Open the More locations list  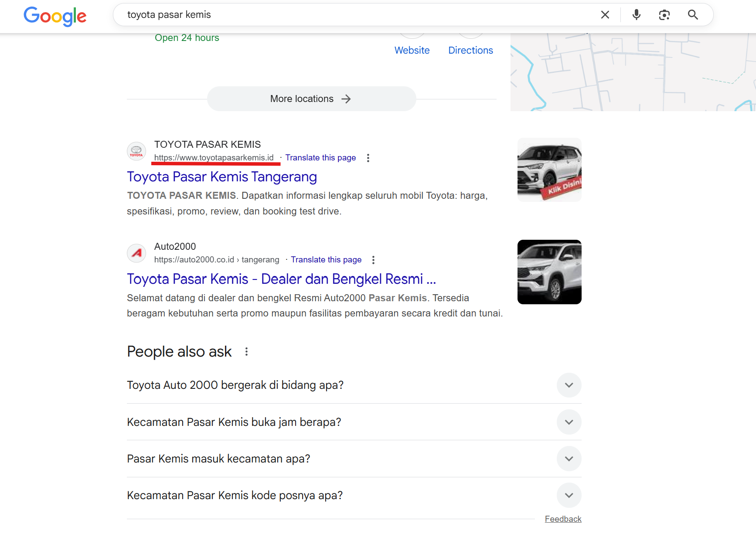[311, 99]
